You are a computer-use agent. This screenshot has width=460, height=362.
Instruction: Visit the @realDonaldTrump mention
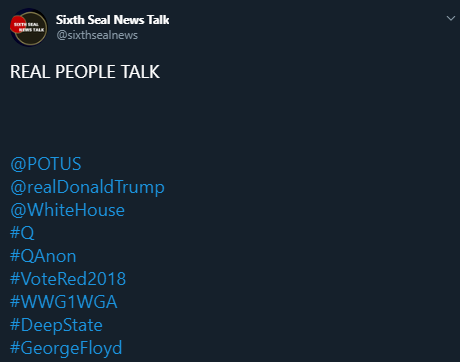pyautogui.click(x=87, y=187)
